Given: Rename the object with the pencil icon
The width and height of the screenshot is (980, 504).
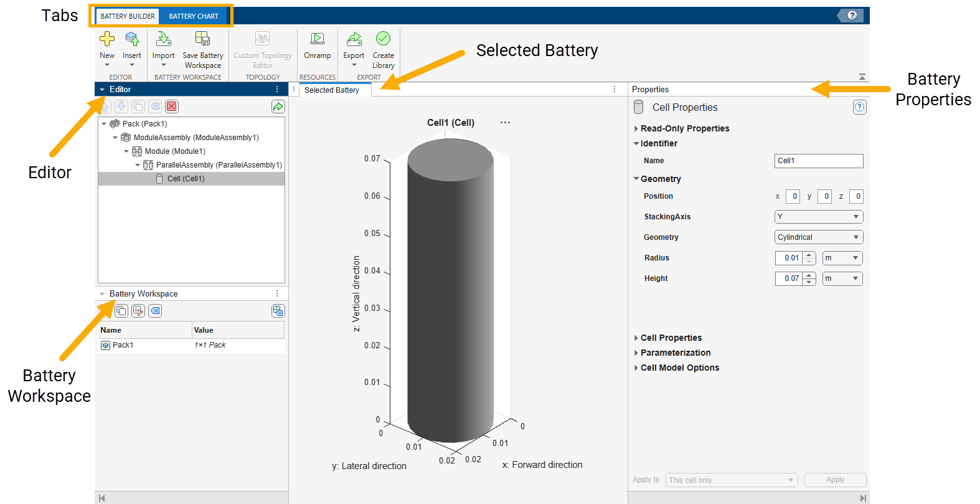Looking at the screenshot, I should click(138, 311).
